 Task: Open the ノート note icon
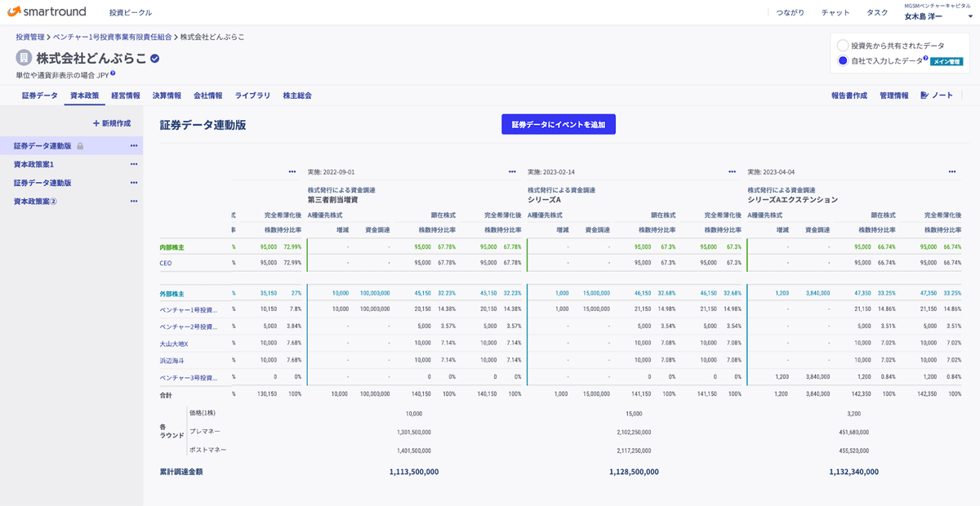click(924, 95)
